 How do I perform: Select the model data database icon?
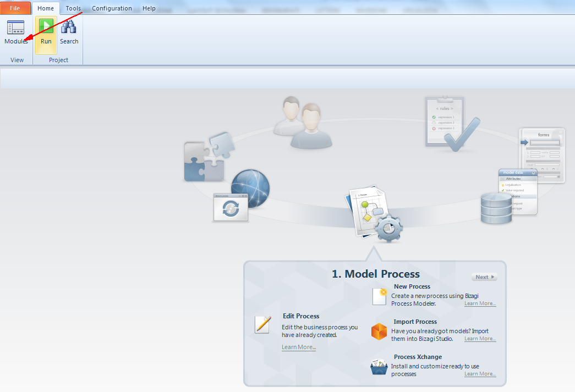pos(509,197)
